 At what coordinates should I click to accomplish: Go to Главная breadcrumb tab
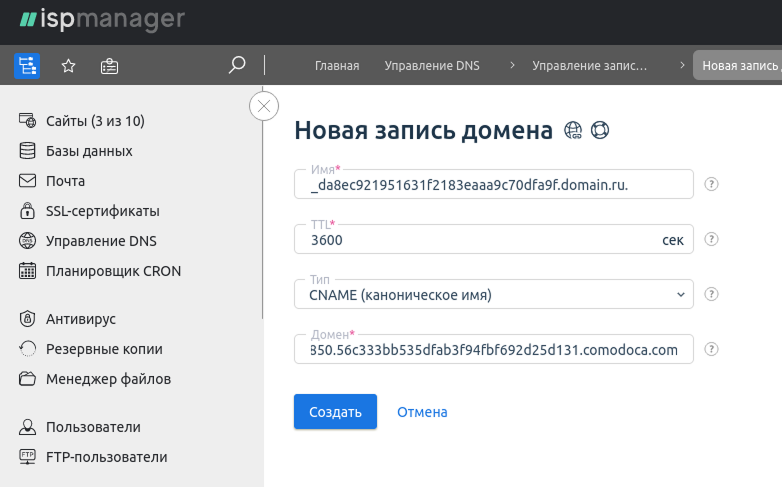(337, 66)
